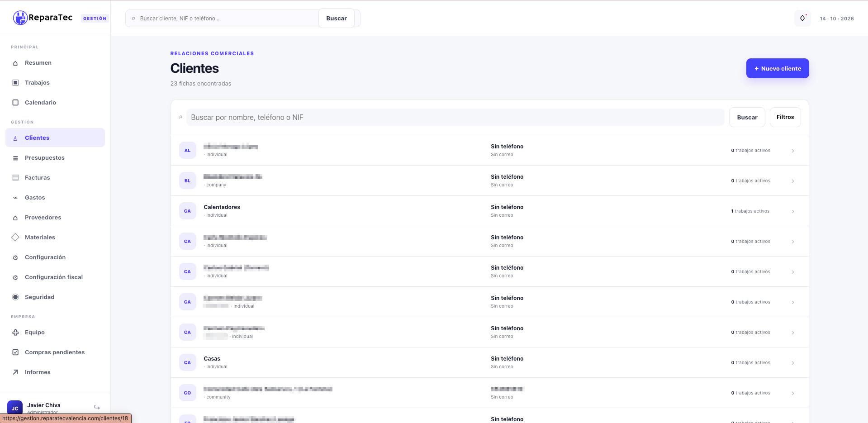Image resolution: width=868 pixels, height=423 pixels.
Task: Create a new client with Nuevo cliente
Action: click(778, 68)
